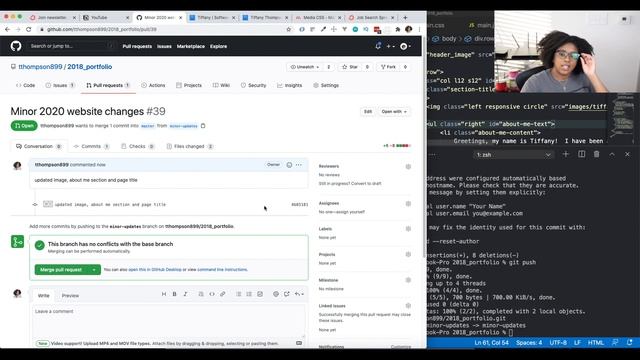Click command line instructions link

222,270
